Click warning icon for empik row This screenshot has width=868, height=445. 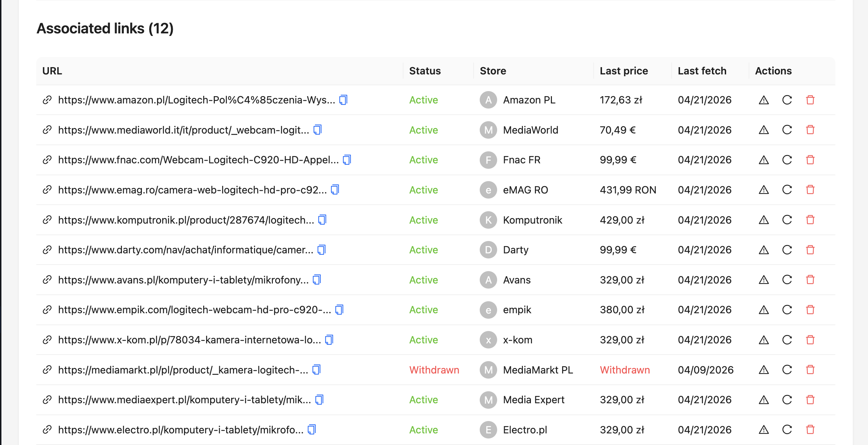tap(763, 310)
